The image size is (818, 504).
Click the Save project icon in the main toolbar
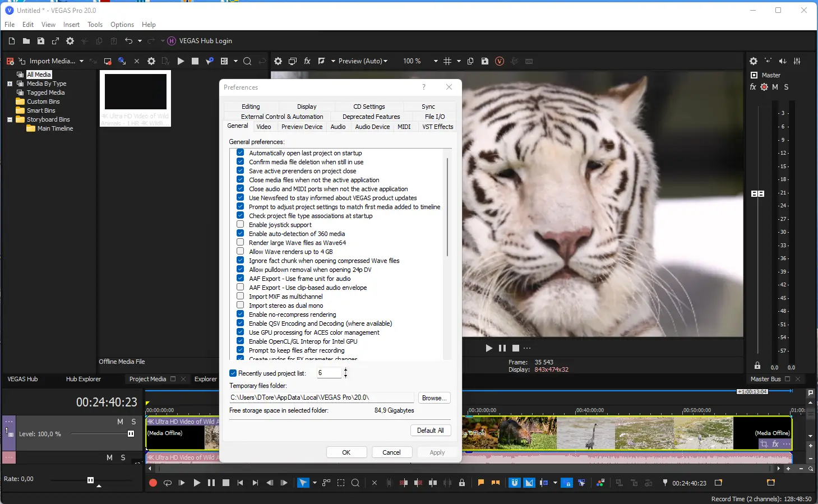point(40,41)
